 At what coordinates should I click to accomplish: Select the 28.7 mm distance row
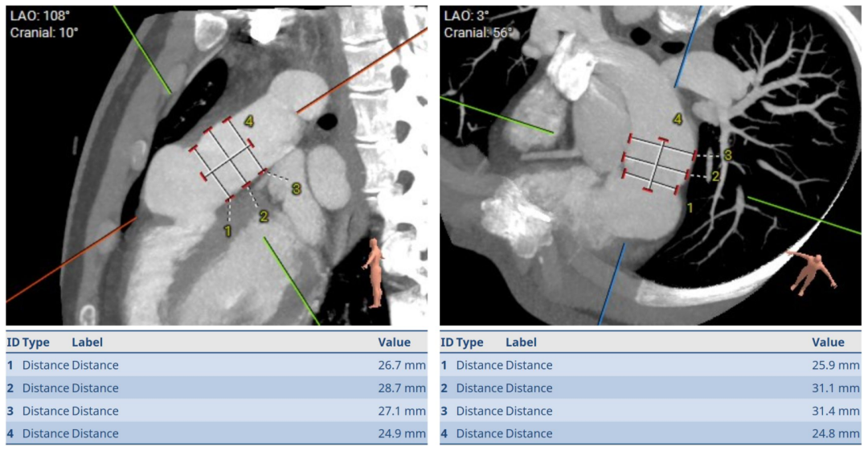(x=216, y=387)
